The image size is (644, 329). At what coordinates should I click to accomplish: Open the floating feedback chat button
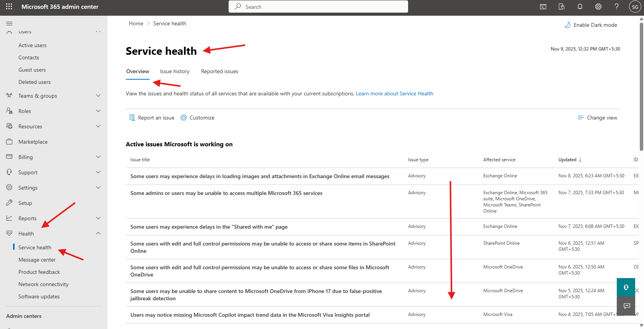click(x=626, y=306)
